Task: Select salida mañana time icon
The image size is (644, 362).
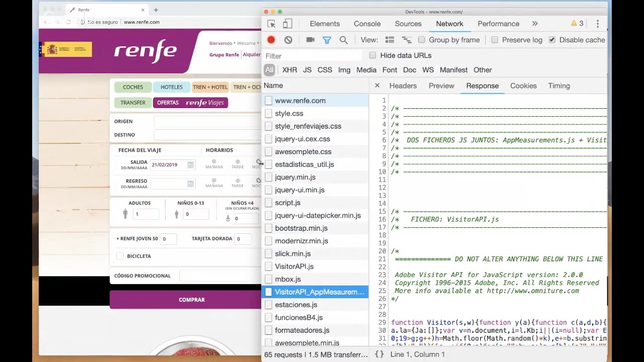Action: click(214, 164)
